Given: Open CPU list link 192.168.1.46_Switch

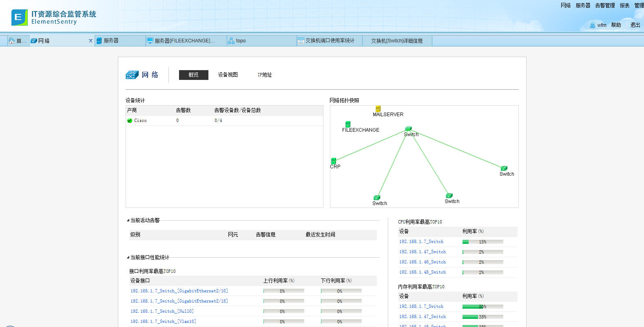Looking at the screenshot, I should click(423, 262).
